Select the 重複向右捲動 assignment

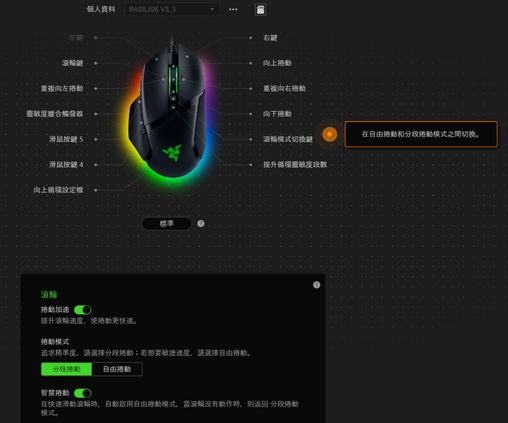click(284, 88)
